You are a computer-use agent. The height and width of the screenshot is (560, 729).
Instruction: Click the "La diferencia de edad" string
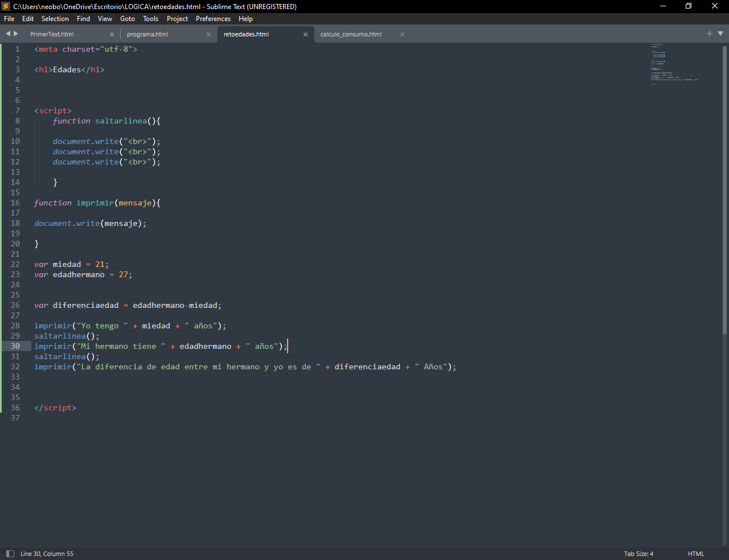pos(198,367)
